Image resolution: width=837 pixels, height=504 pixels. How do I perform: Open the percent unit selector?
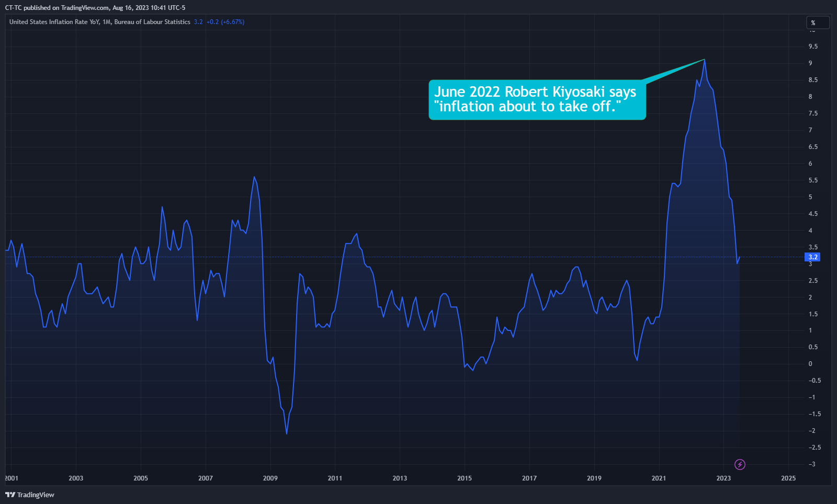[x=818, y=22]
